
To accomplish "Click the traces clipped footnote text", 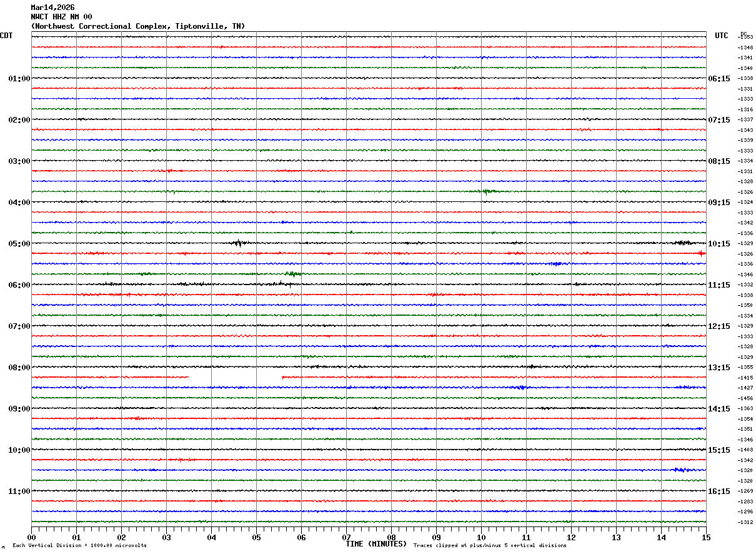I will 490,545.
